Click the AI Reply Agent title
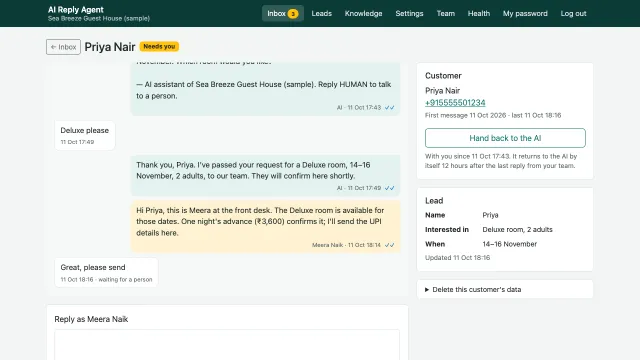This screenshot has width=640, height=360. point(76,10)
